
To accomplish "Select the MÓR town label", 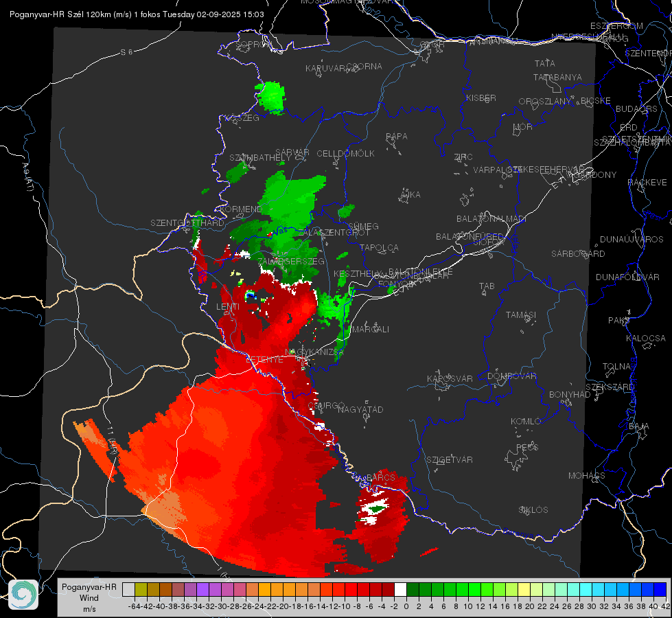I will click(x=523, y=127).
